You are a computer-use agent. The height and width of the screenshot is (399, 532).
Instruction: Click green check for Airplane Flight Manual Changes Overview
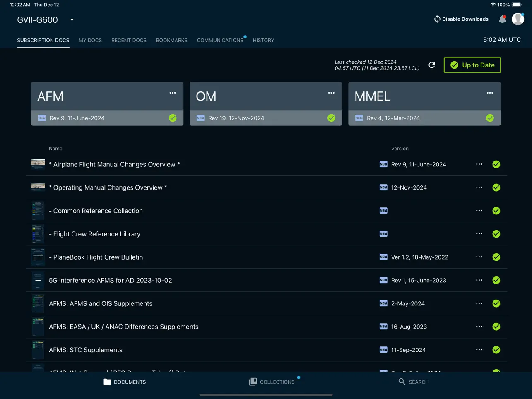(496, 164)
